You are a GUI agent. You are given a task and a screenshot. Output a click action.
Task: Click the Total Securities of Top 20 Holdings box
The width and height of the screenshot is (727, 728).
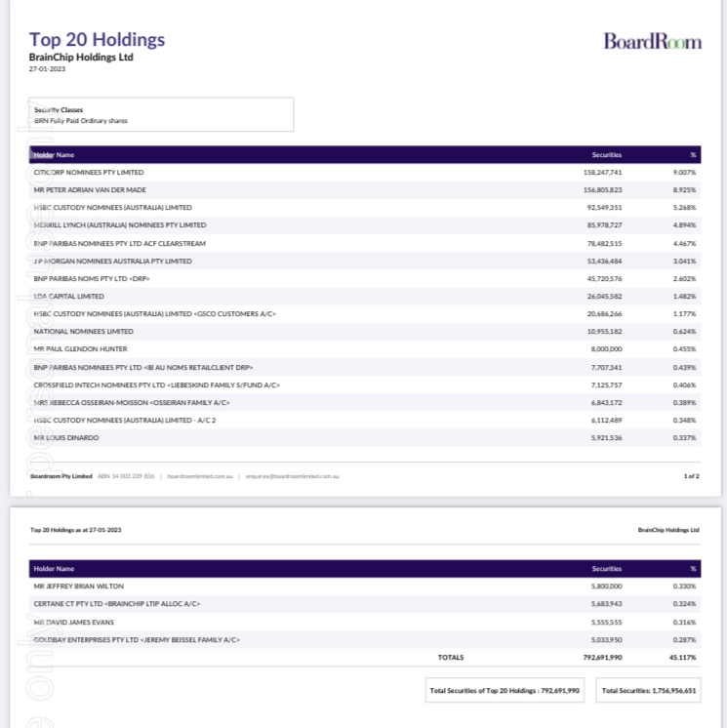click(505, 690)
